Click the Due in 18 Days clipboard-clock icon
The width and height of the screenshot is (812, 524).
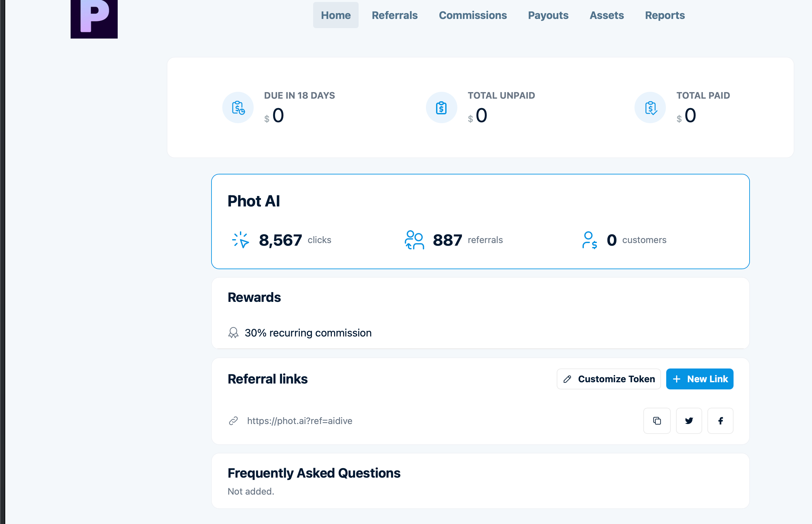(238, 107)
